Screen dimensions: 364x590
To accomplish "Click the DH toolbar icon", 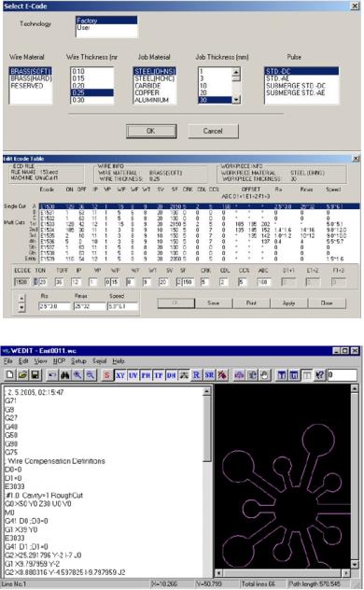I will (x=171, y=374).
